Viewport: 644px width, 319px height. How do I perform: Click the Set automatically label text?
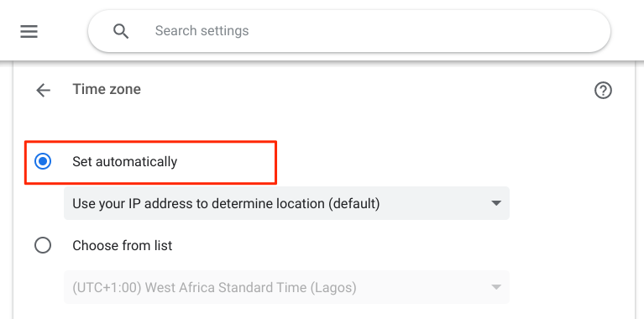(125, 162)
